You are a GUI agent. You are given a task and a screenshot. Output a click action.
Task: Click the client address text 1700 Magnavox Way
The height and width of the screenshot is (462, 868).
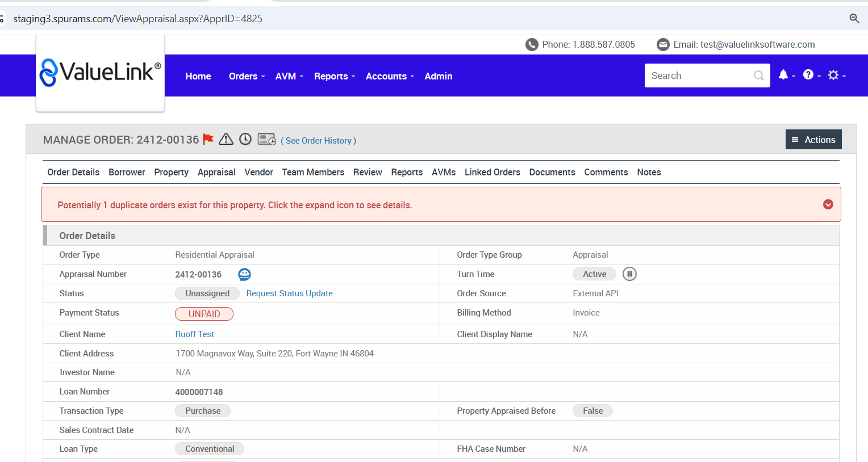(x=275, y=354)
